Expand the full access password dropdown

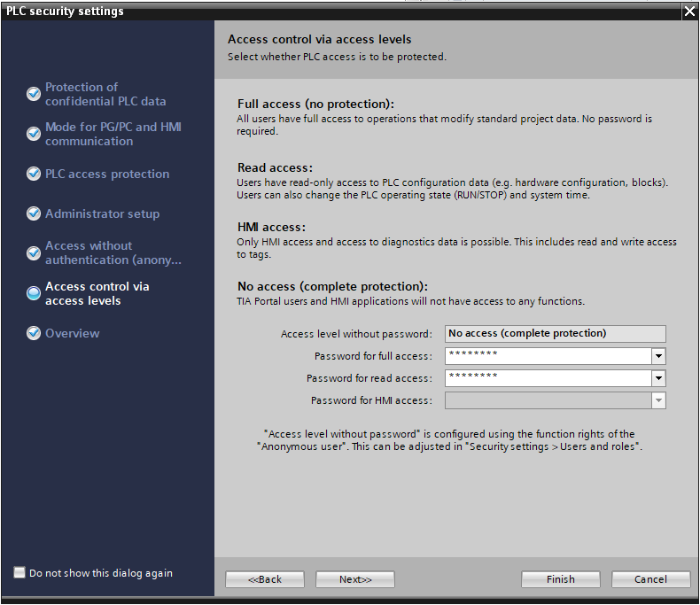point(657,356)
